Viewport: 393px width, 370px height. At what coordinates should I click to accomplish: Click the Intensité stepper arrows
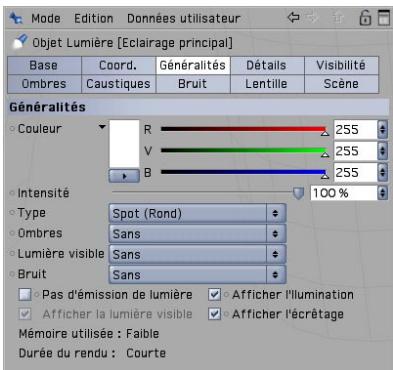(x=382, y=193)
